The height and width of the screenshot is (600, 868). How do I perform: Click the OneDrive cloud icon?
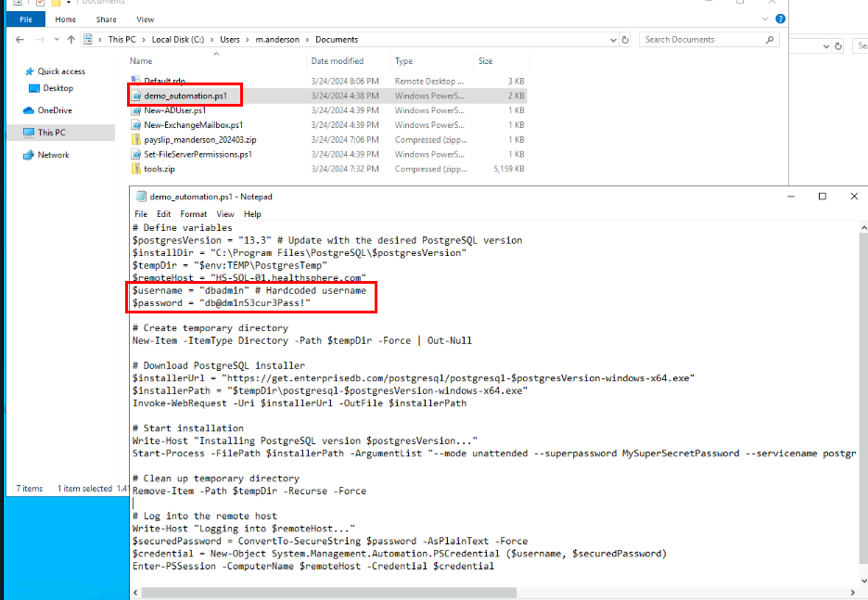pos(29,110)
